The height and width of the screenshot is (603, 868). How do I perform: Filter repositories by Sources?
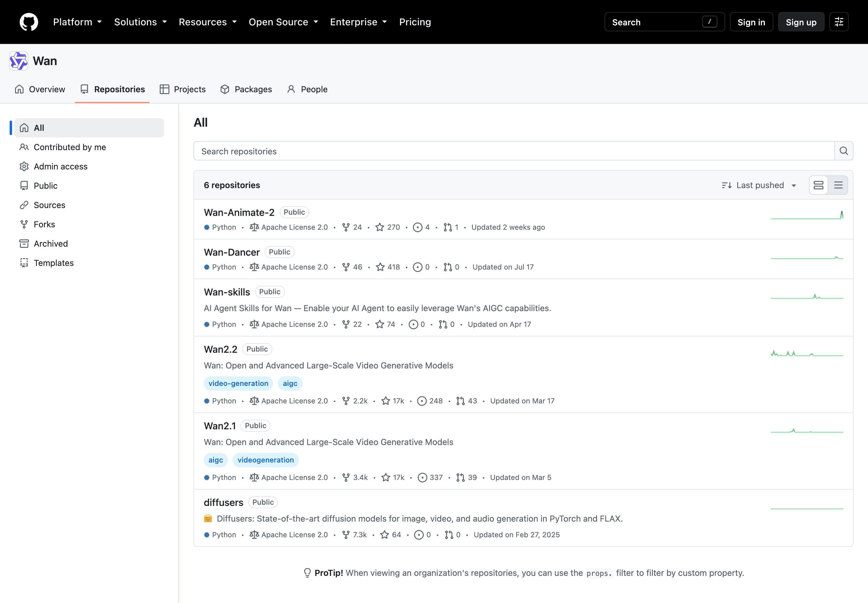point(89,205)
